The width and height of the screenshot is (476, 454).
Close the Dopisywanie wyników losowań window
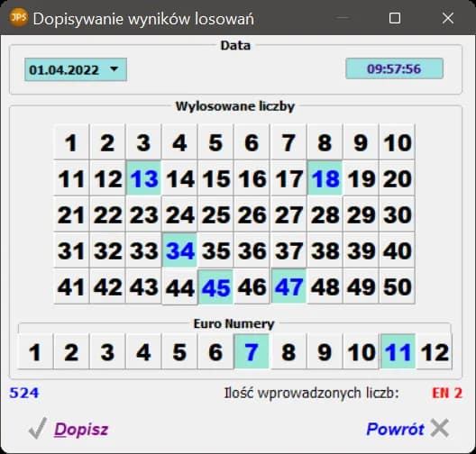tap(448, 18)
